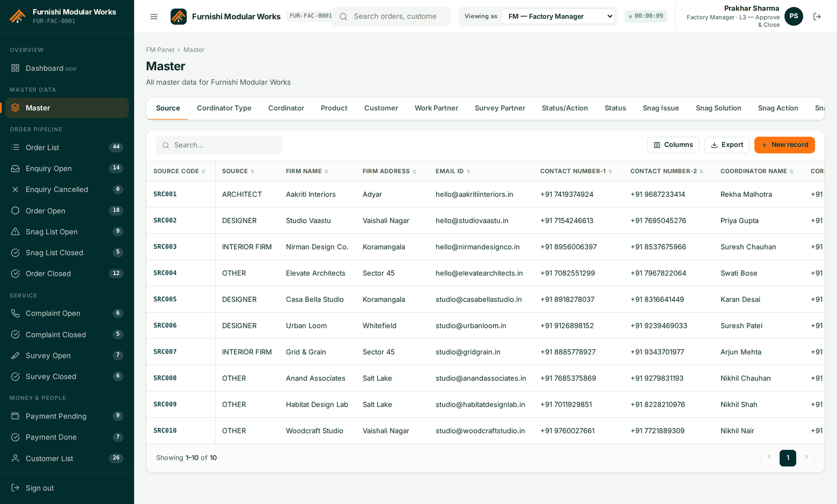Click the FM Panel breadcrumb link

click(x=160, y=50)
